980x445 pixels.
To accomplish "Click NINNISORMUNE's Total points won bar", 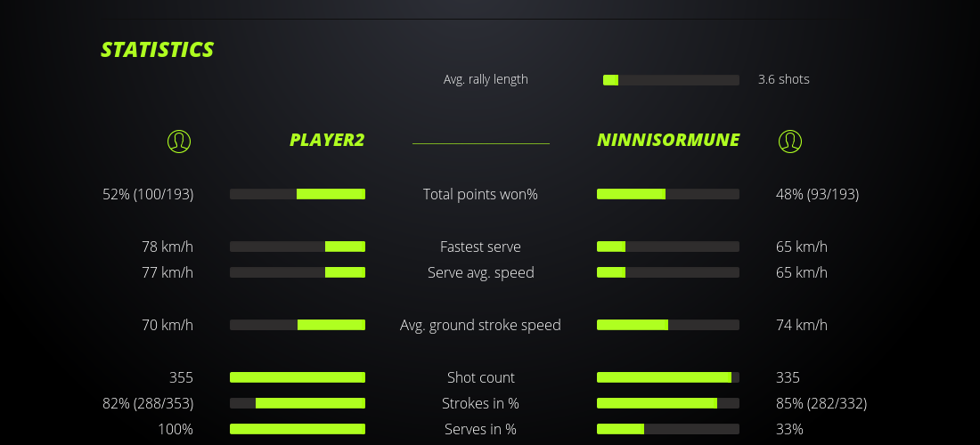I will 668,194.
